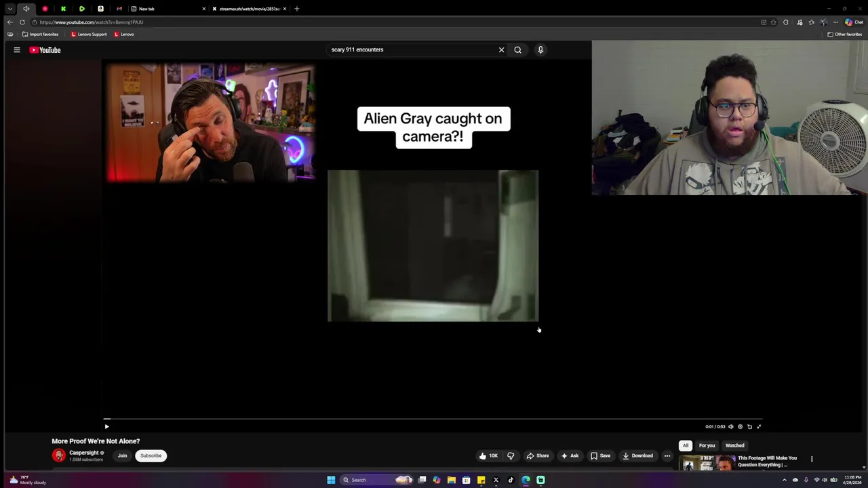The width and height of the screenshot is (868, 488).
Task: Add this page to favorites star
Action: 774,22
